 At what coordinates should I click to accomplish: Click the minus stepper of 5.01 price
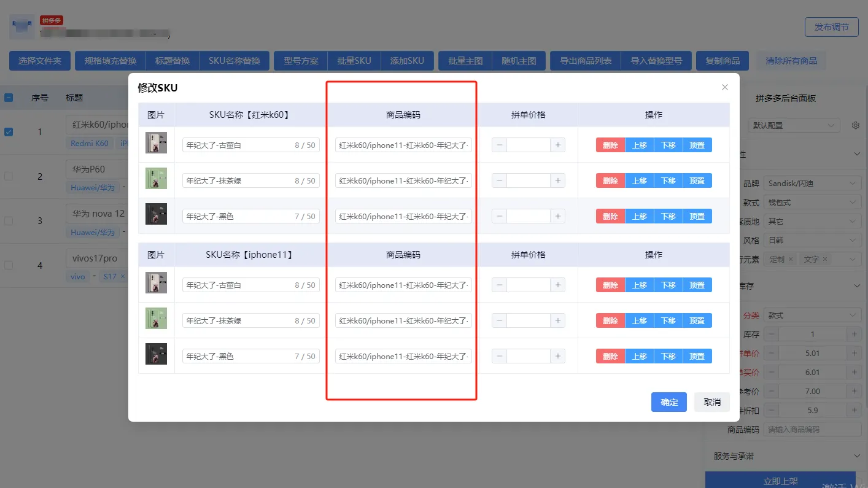[x=772, y=354]
